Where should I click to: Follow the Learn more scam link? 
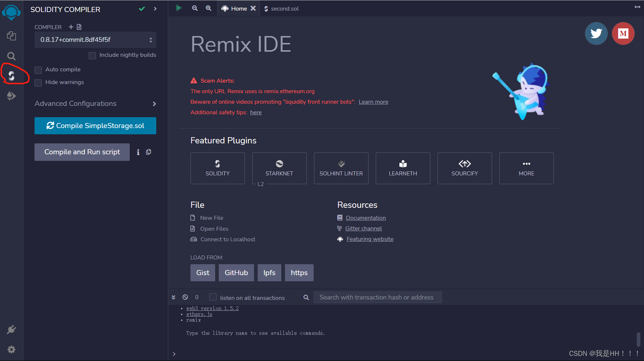(373, 102)
